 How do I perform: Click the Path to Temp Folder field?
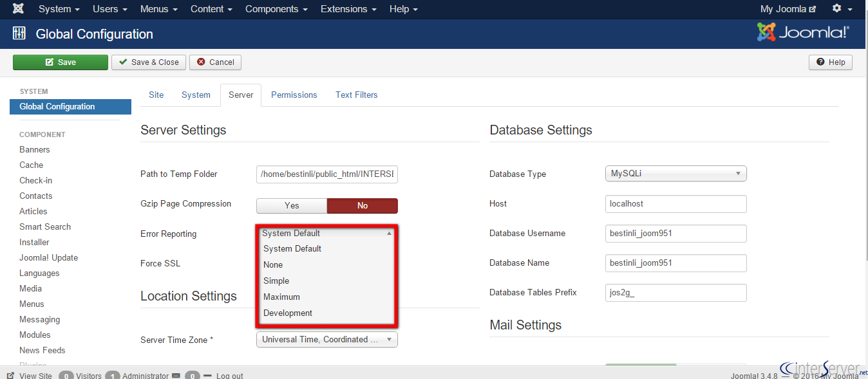pyautogui.click(x=327, y=174)
